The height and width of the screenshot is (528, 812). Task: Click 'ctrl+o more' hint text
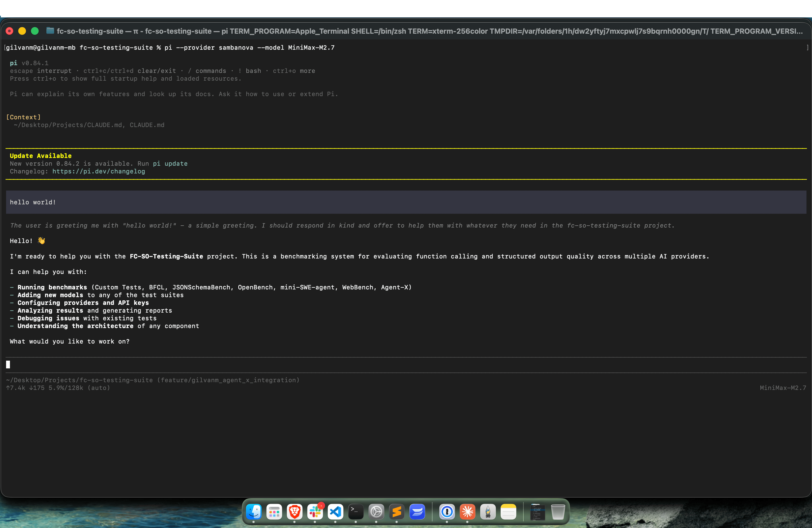click(294, 71)
